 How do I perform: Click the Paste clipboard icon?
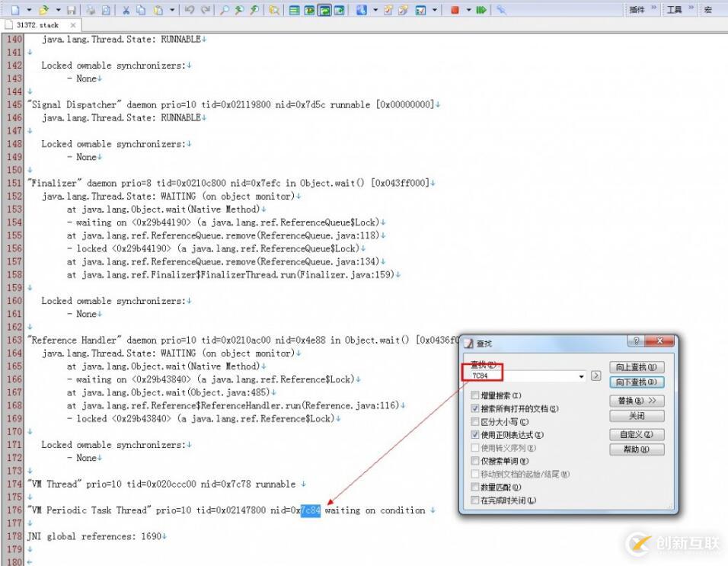coord(158,10)
